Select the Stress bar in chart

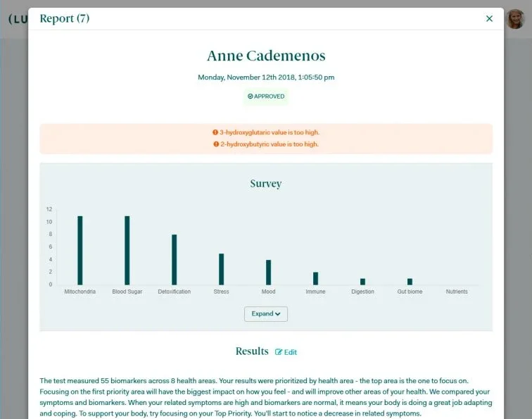coord(221,269)
